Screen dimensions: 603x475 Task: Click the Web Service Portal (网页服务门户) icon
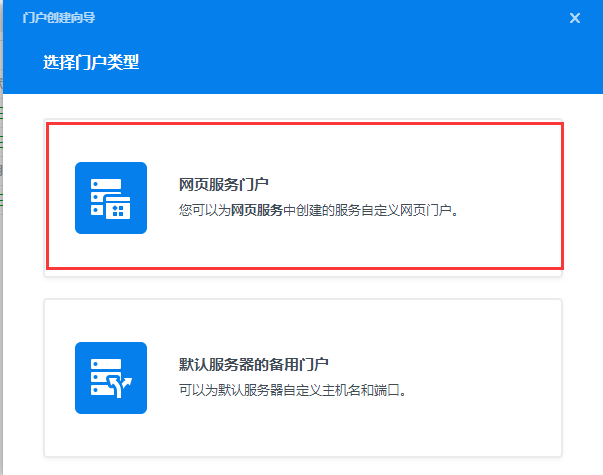point(111,198)
